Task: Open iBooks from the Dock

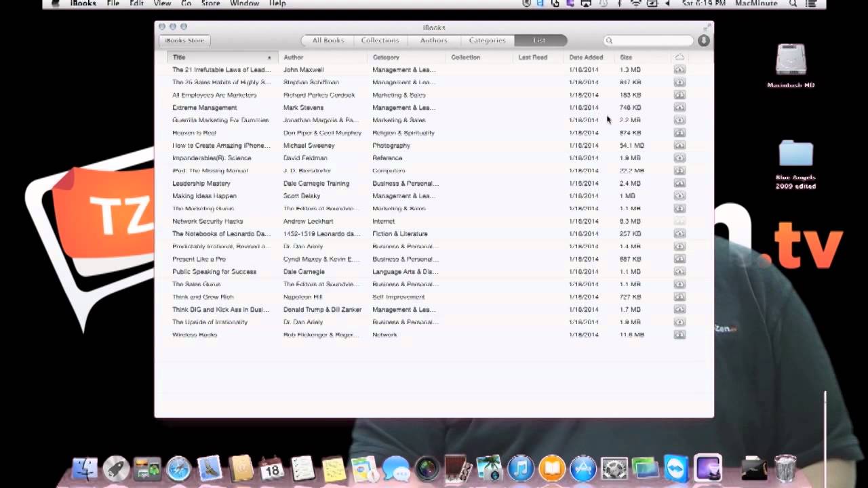Action: [x=551, y=468]
